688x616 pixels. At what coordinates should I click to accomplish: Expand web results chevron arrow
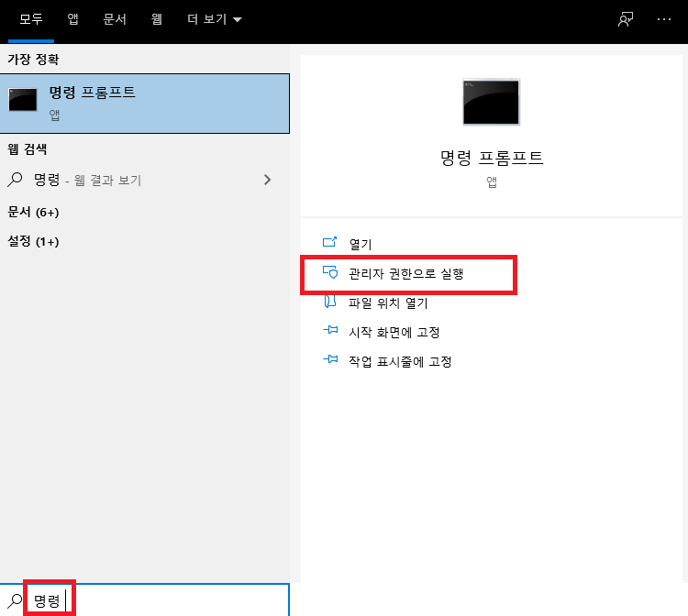(x=267, y=180)
